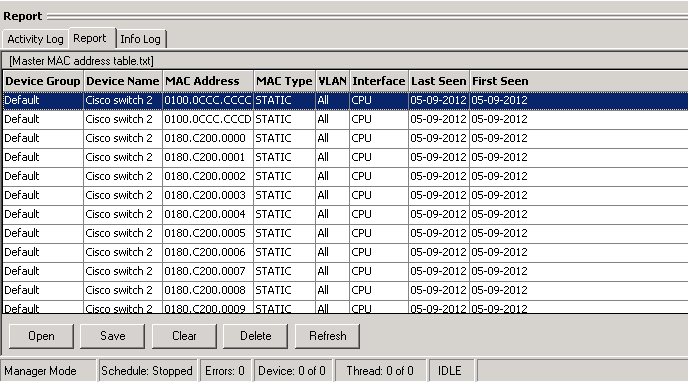Select row with MAC 0180.C200.0008
The image size is (688, 382).
pos(345,290)
